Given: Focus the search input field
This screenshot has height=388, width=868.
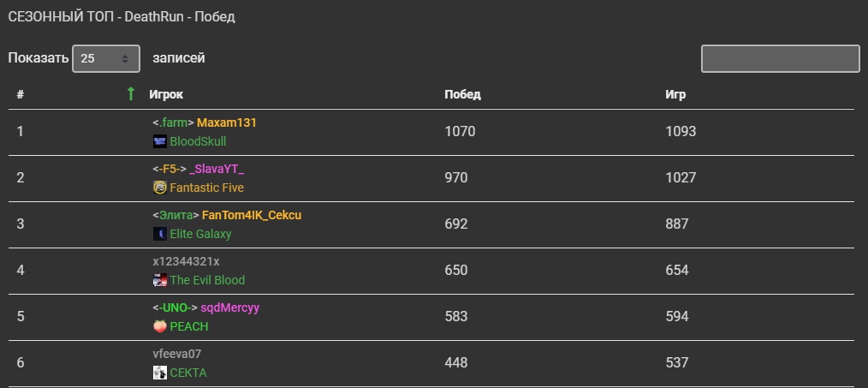Looking at the screenshot, I should [780, 59].
